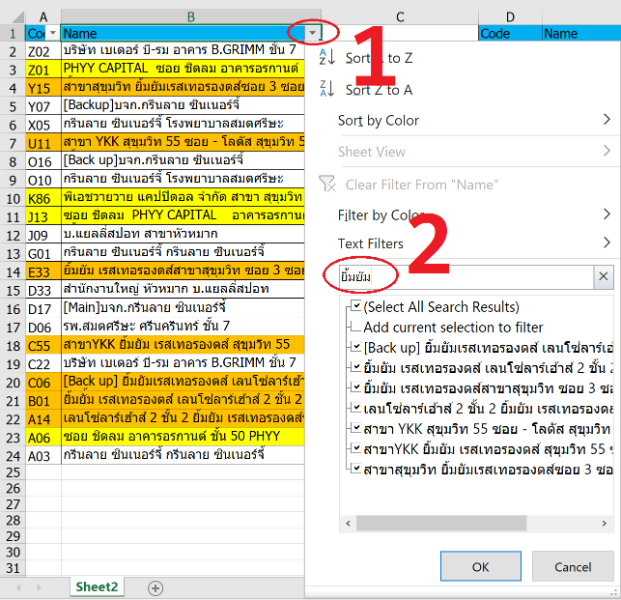Uncheck the [Back up] ยิ้มยัมเรสเทอรองตส์ item checkbox
The height and width of the screenshot is (600, 621).
tap(357, 347)
